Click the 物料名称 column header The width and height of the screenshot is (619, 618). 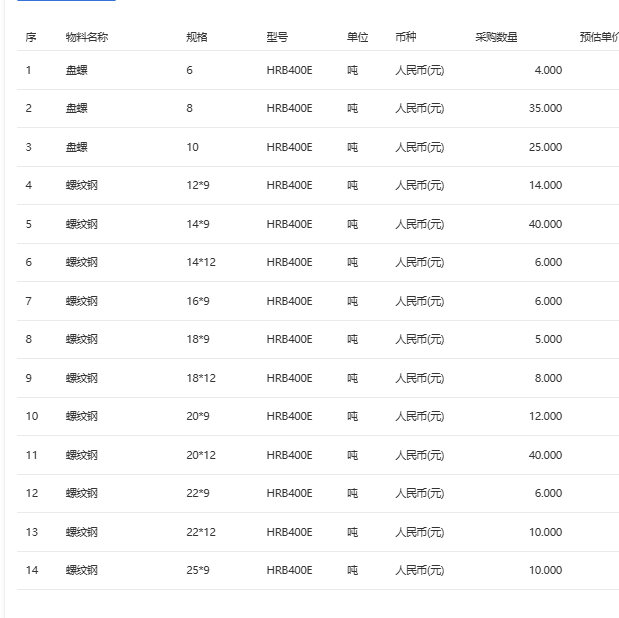87,37
